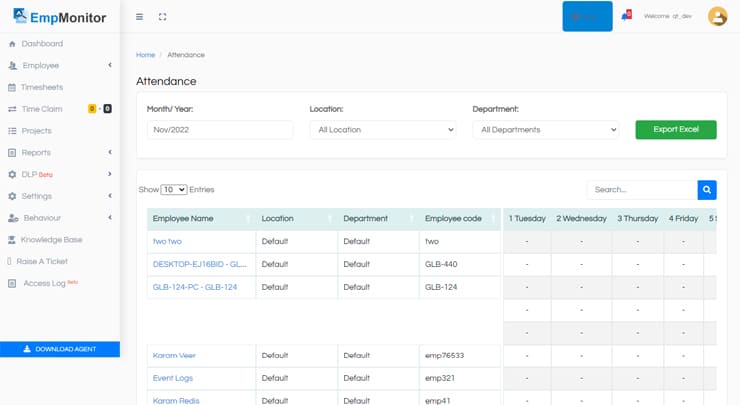Click the Projects list icon
The image size is (740, 405).
click(x=12, y=131)
